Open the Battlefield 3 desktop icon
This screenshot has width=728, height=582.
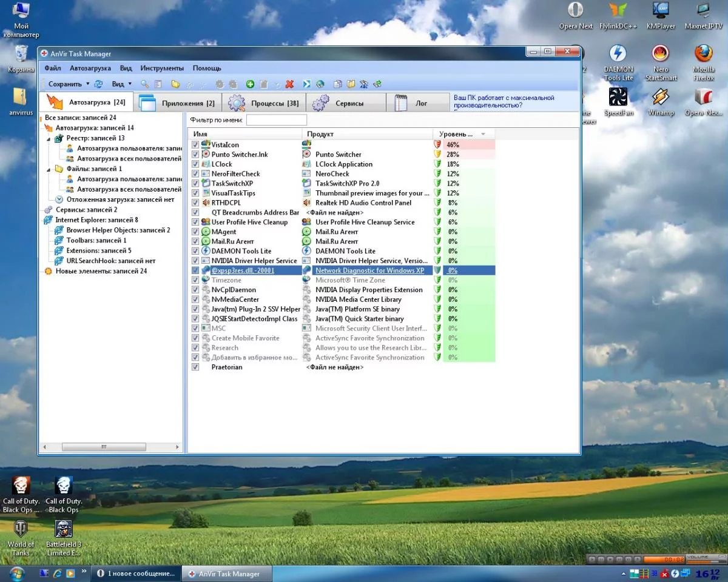[x=63, y=538]
